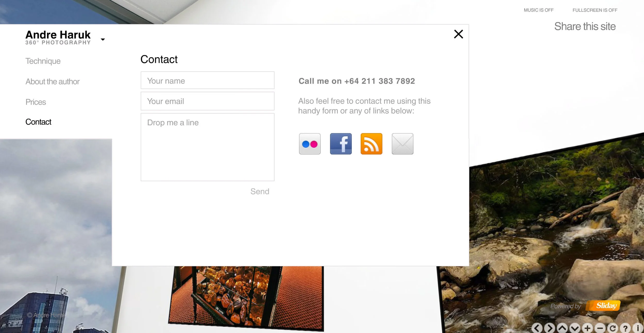This screenshot has width=644, height=333.
Task: Select the Contact menu item
Action: 38,122
